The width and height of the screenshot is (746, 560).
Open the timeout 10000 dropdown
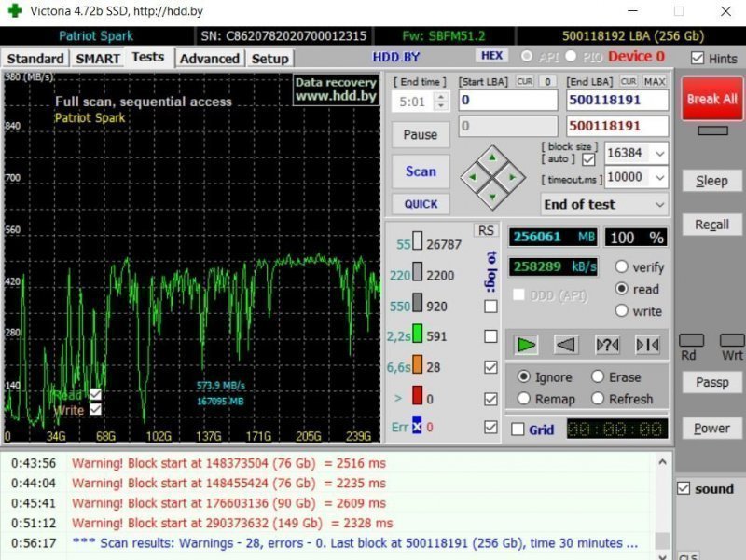pos(660,177)
